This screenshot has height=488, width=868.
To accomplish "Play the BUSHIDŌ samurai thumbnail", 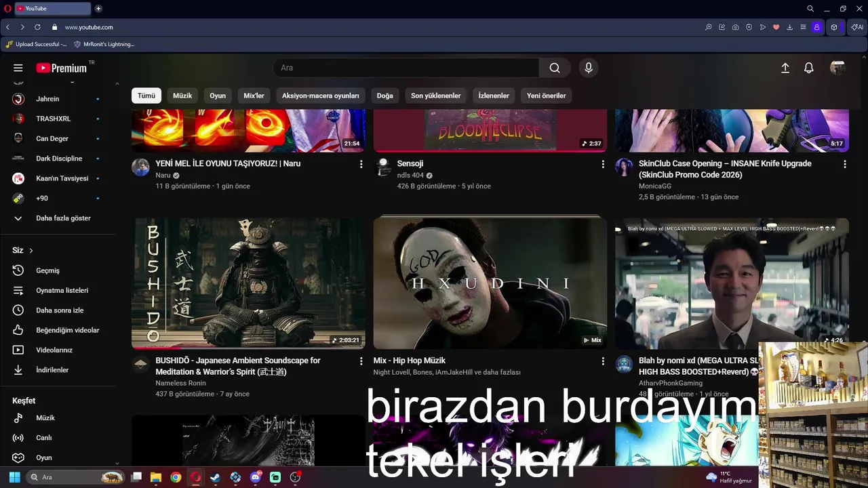I will click(x=248, y=283).
